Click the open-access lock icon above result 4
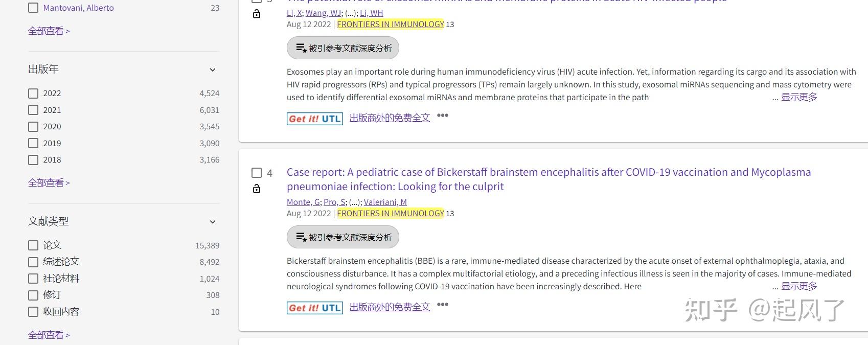Image resolution: width=868 pixels, height=345 pixels. click(257, 14)
